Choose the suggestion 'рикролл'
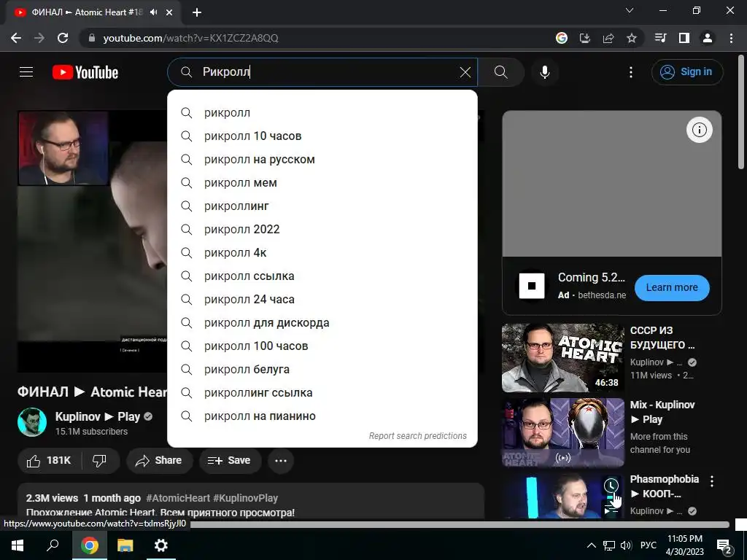 [x=322, y=113]
